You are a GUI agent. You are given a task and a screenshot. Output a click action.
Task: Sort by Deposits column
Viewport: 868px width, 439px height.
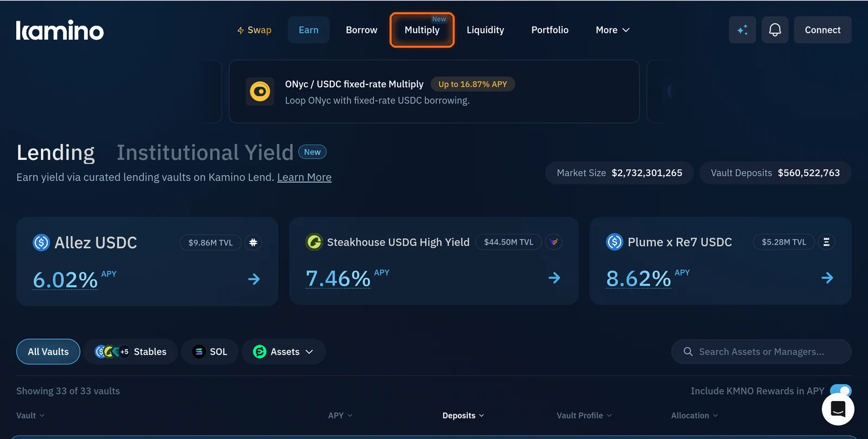(463, 415)
